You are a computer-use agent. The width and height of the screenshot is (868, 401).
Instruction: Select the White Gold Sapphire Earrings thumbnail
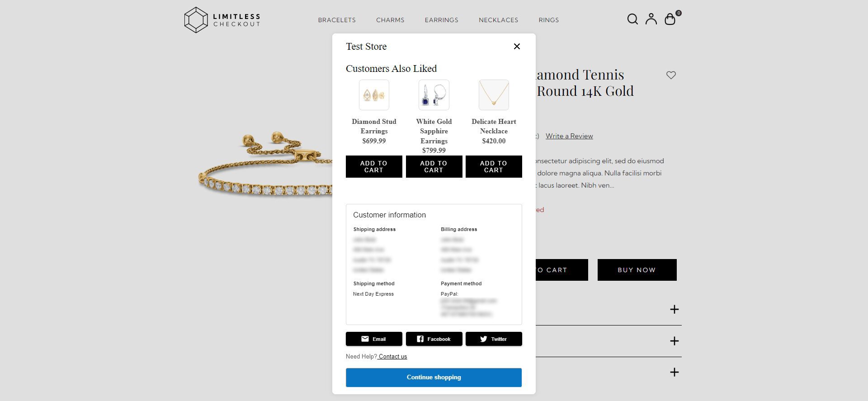coord(434,95)
